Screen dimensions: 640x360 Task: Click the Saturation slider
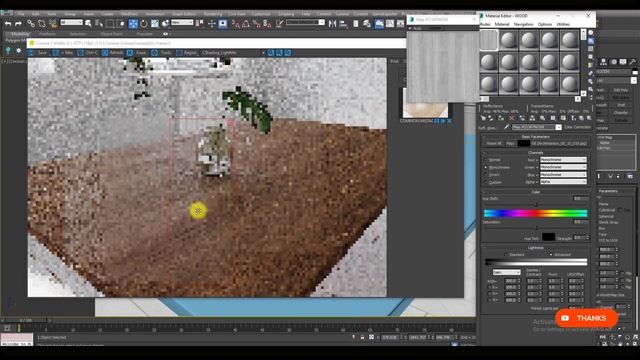click(536, 227)
